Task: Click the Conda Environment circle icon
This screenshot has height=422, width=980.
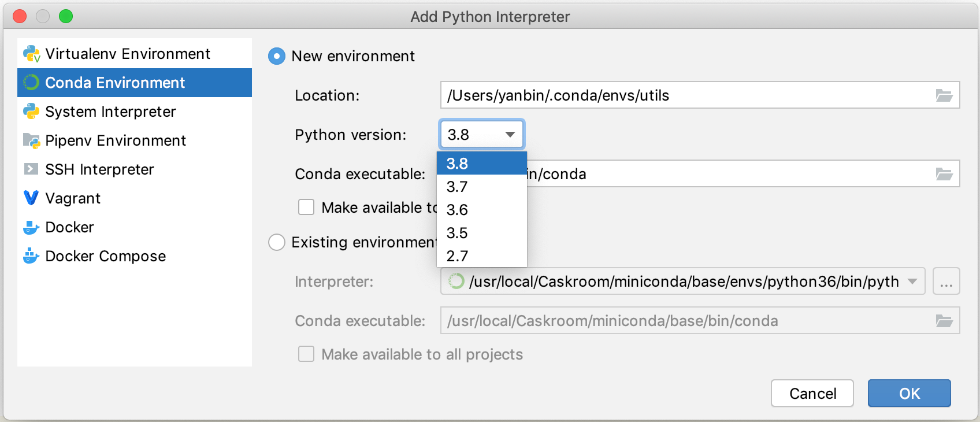Action: click(x=31, y=83)
